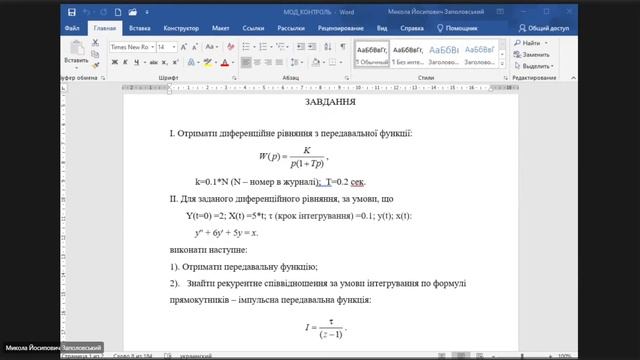Open the borders dropdown
The width and height of the screenshot is (640, 360).
point(340,62)
